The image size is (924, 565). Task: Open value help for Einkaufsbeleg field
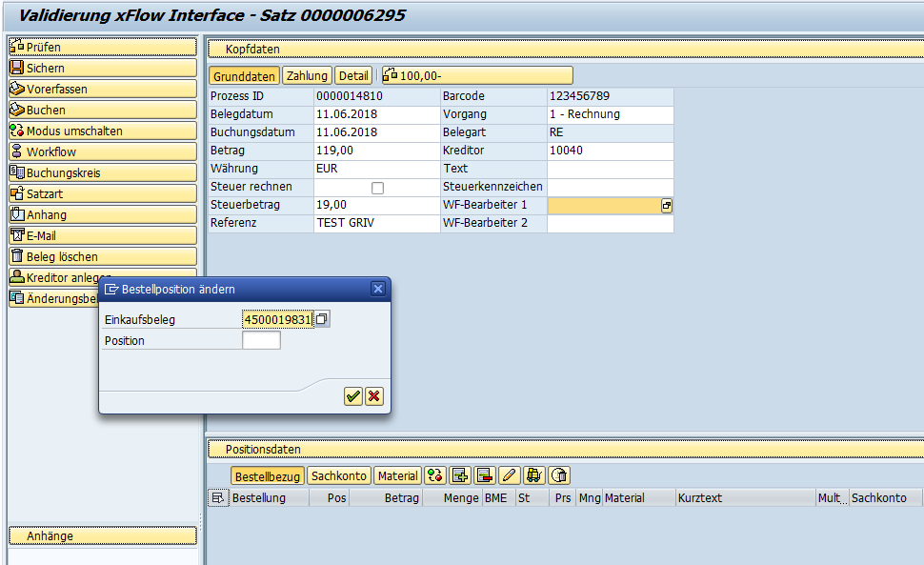point(323,319)
